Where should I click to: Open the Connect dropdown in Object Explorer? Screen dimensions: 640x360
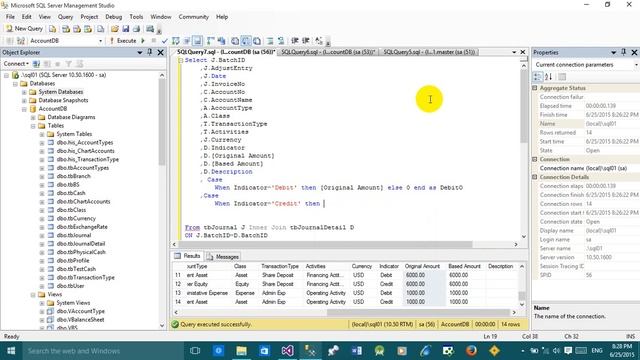(16, 64)
